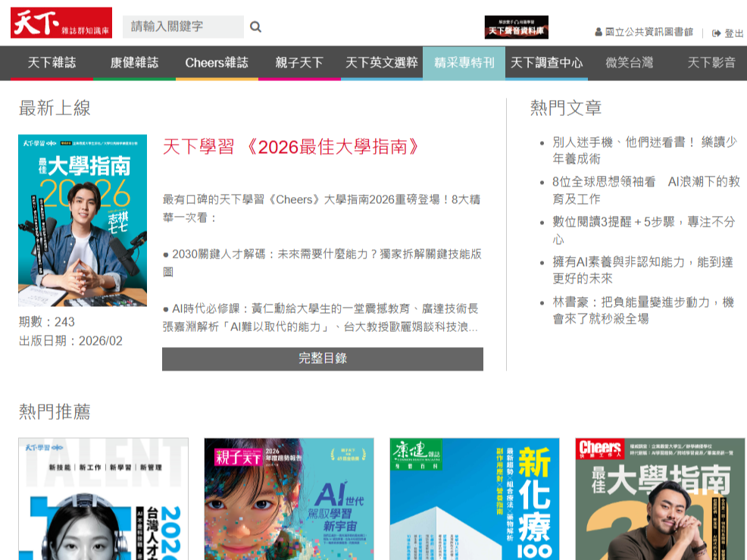The width and height of the screenshot is (747, 560).
Task: Open the 天下雜誌 tab
Action: pos(52,62)
